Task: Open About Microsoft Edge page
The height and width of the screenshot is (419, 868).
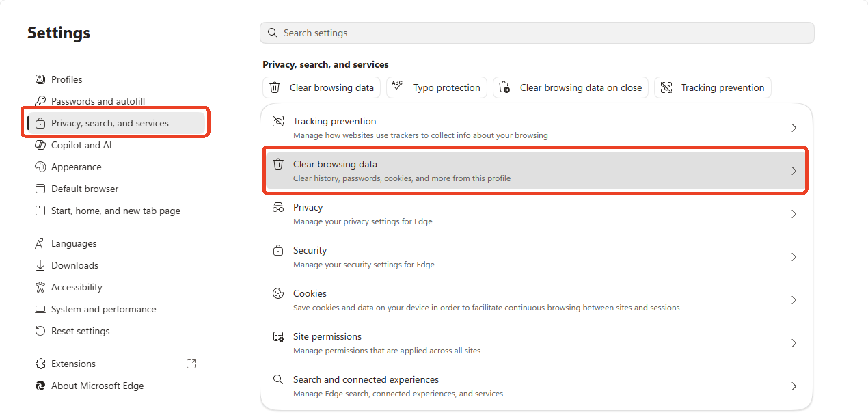Action: coord(116,386)
